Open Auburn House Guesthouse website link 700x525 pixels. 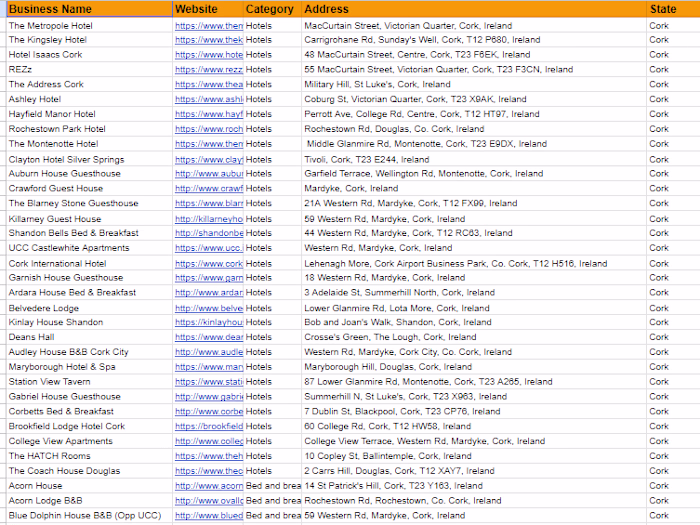coord(209,174)
